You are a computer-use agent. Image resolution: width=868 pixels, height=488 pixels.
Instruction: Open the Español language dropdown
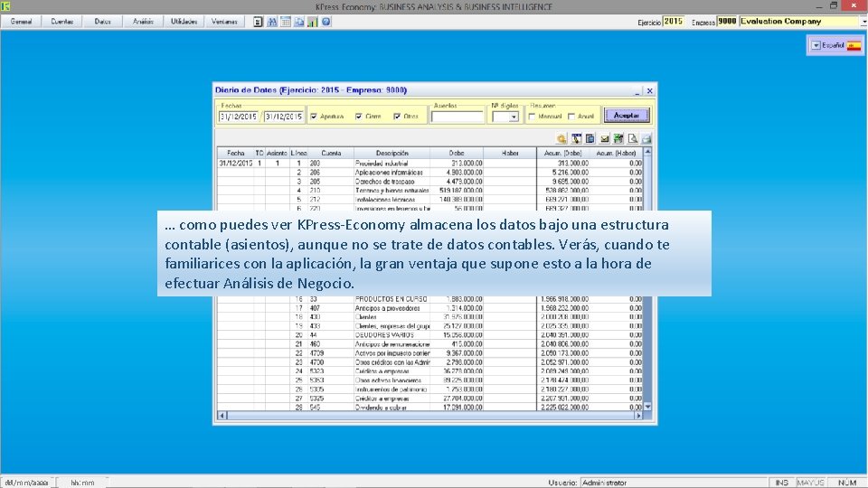(816, 45)
